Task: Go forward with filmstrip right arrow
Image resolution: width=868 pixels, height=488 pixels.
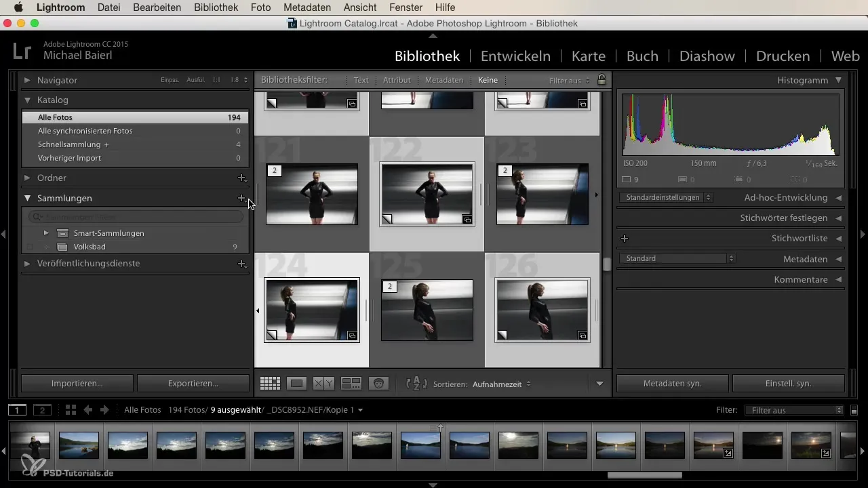Action: [104, 410]
